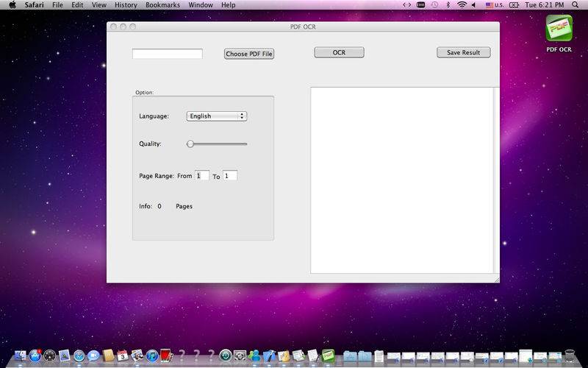Viewport: 588px width, 368px height.
Task: Open the App Store from the dock
Action: (x=35, y=356)
